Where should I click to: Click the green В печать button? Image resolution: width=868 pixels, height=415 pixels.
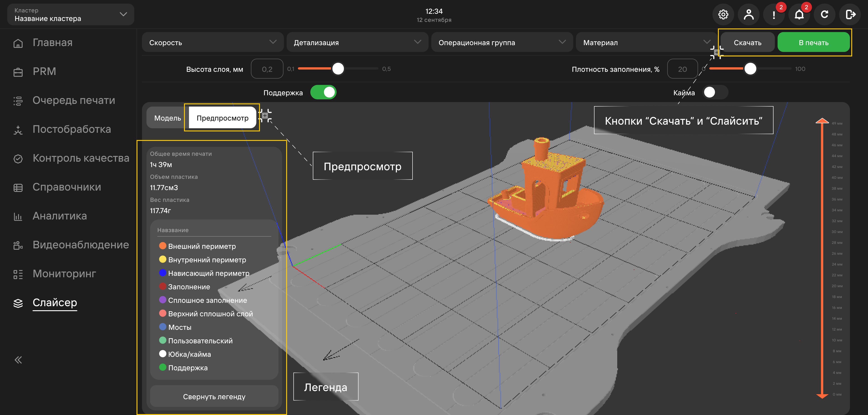[814, 42]
